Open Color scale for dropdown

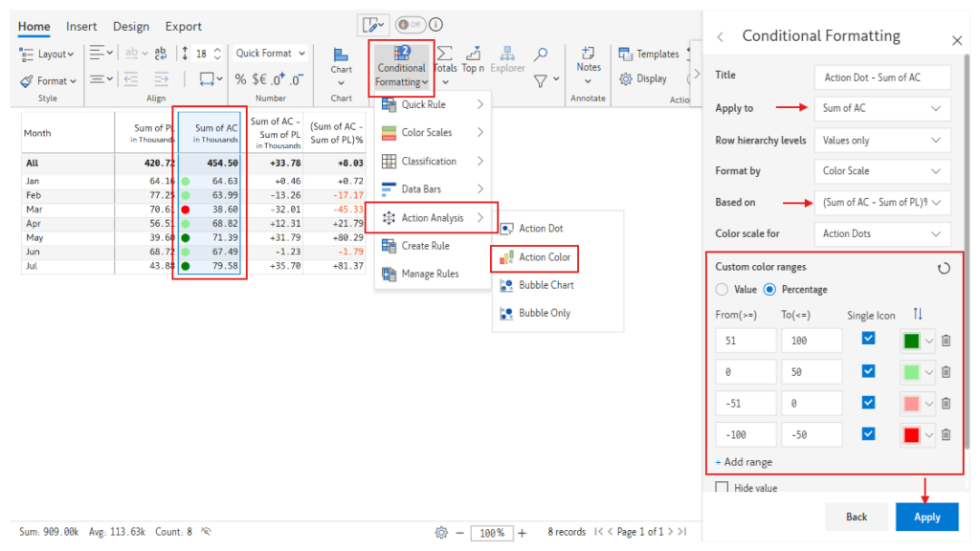[882, 233]
